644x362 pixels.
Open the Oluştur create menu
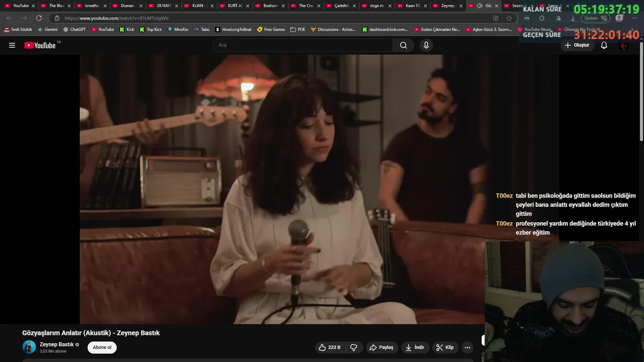tap(577, 45)
